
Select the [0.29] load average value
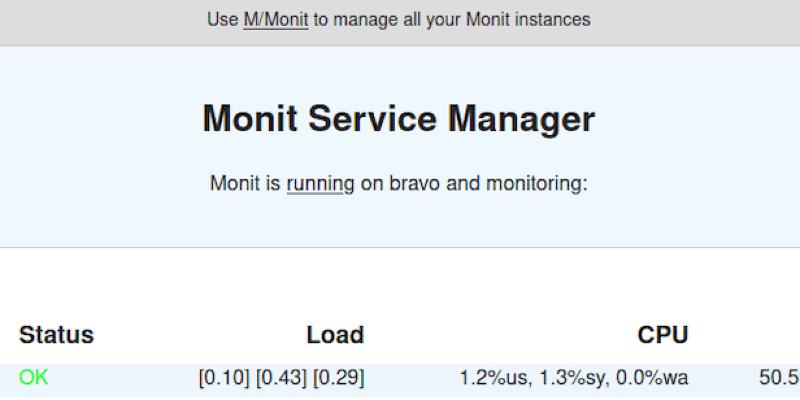[338, 378]
